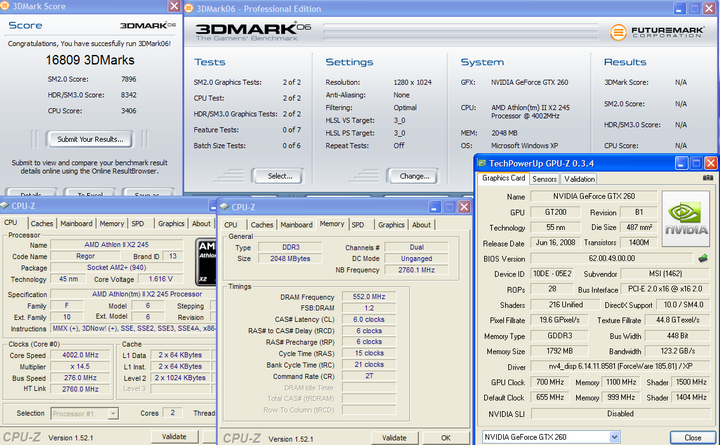Click the 3DMark06 title bar orange icon
This screenshot has width=720, height=445.
[x=189, y=8]
